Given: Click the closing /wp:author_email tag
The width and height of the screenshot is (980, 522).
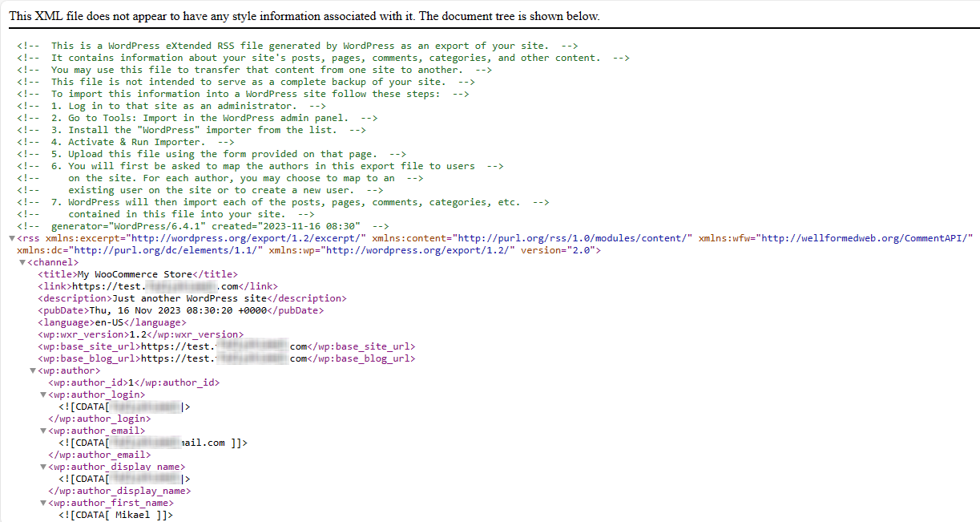Looking at the screenshot, I should tap(99, 455).
